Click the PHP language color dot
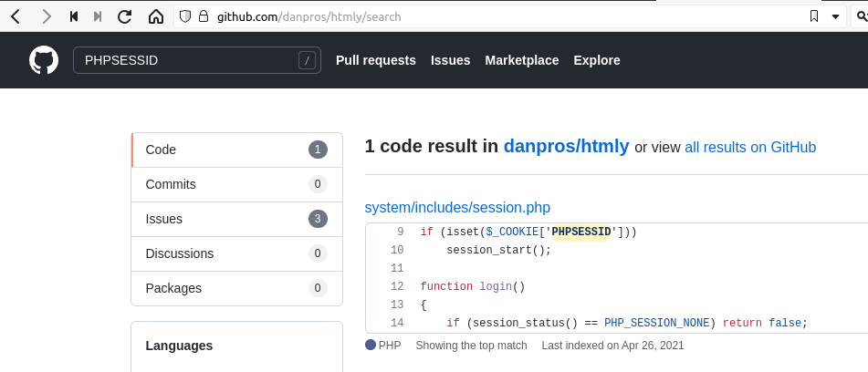Screen dimensions: 868x372 [x=371, y=346]
